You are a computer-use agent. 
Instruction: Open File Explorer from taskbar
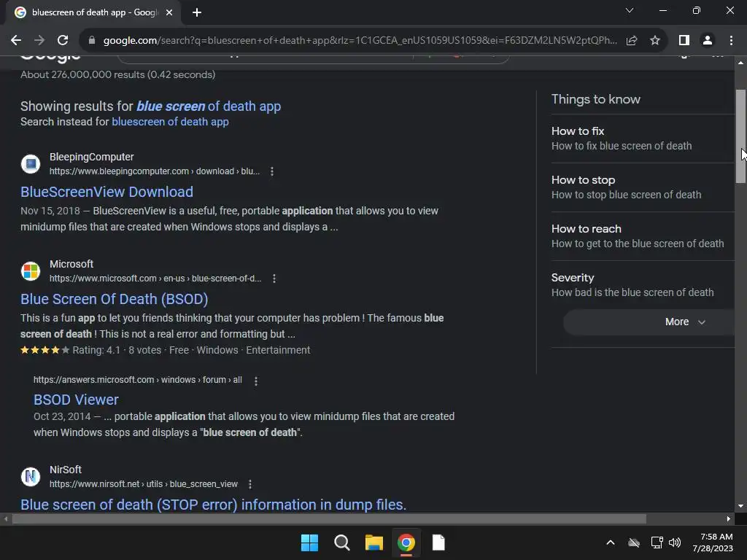(x=374, y=542)
